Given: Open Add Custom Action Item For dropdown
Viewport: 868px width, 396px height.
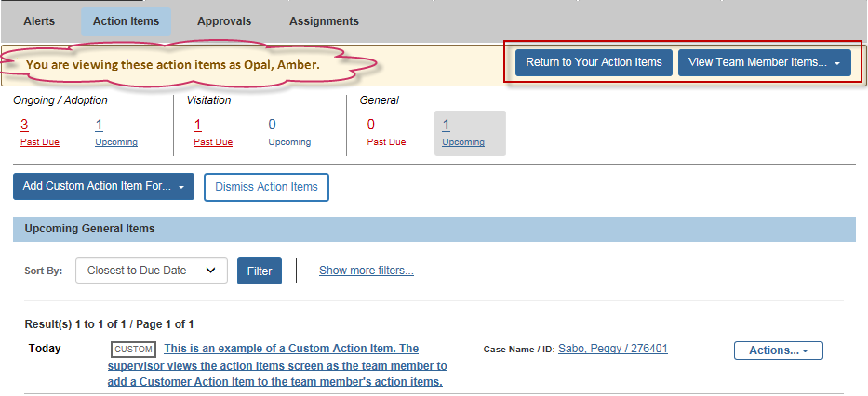Looking at the screenshot, I should click(x=103, y=187).
